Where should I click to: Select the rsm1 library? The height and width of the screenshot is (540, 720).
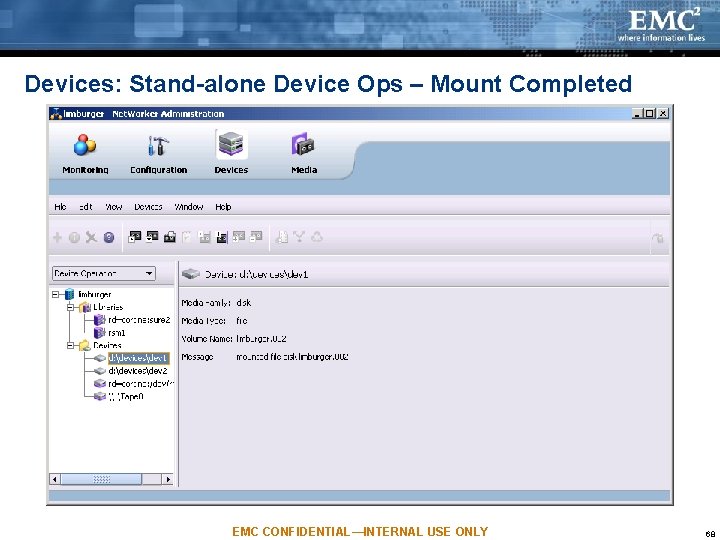point(117,333)
